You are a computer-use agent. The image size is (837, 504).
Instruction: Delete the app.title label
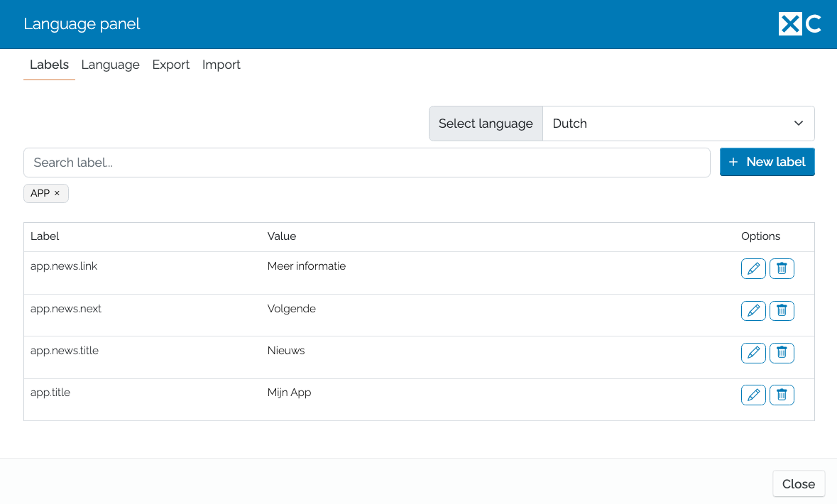(782, 395)
